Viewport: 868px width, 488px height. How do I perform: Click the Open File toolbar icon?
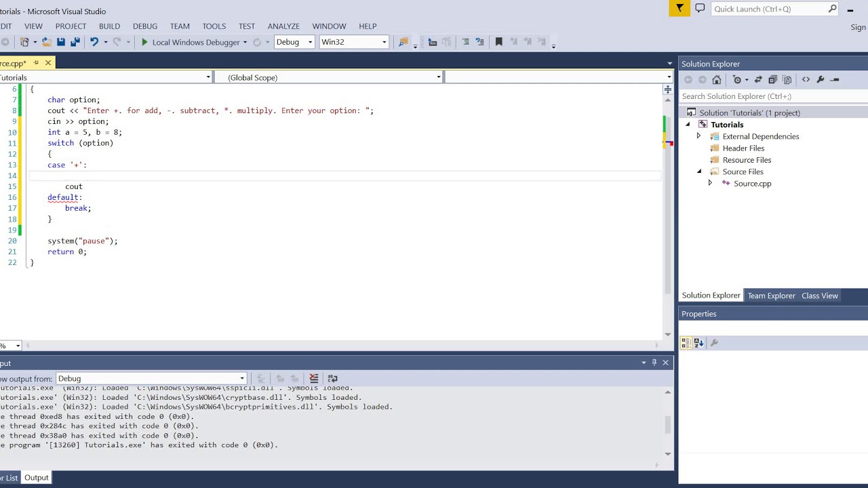(x=47, y=42)
